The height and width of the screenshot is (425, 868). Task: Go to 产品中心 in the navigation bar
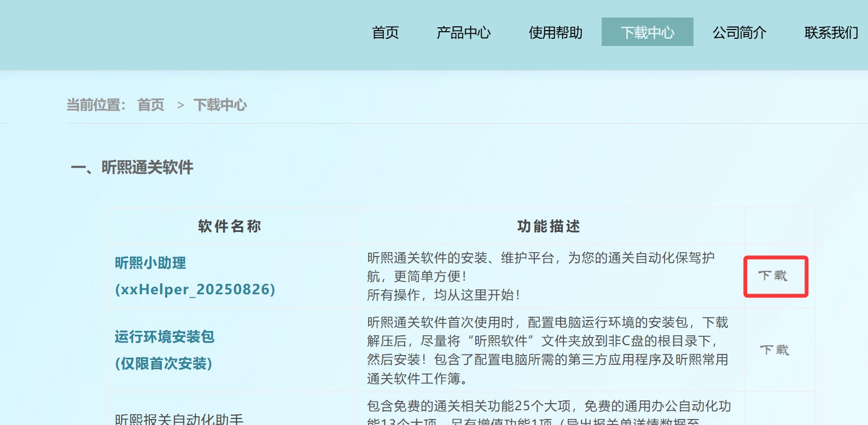coord(463,33)
